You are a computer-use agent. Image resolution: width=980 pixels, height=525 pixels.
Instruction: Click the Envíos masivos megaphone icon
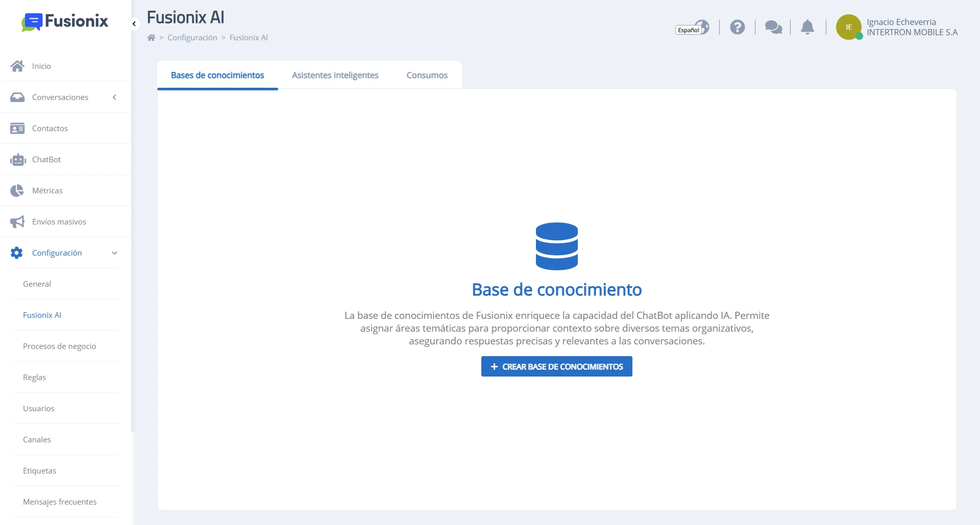17,222
